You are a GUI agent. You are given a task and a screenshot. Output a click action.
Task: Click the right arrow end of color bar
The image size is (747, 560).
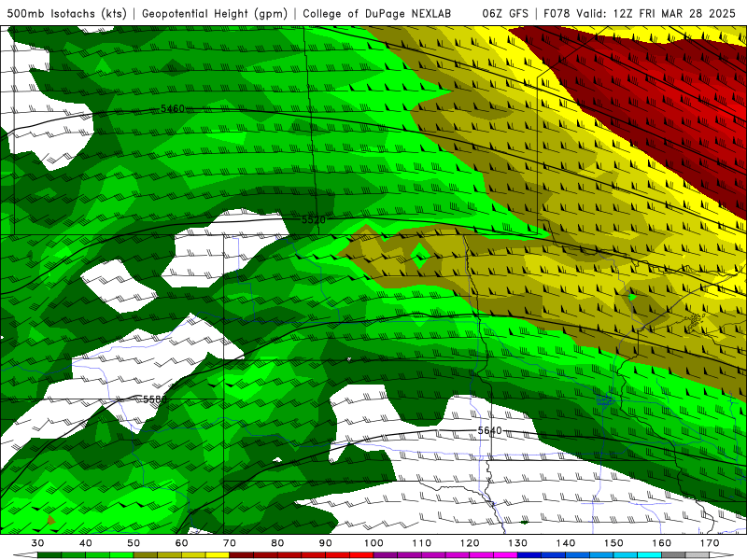click(721, 555)
